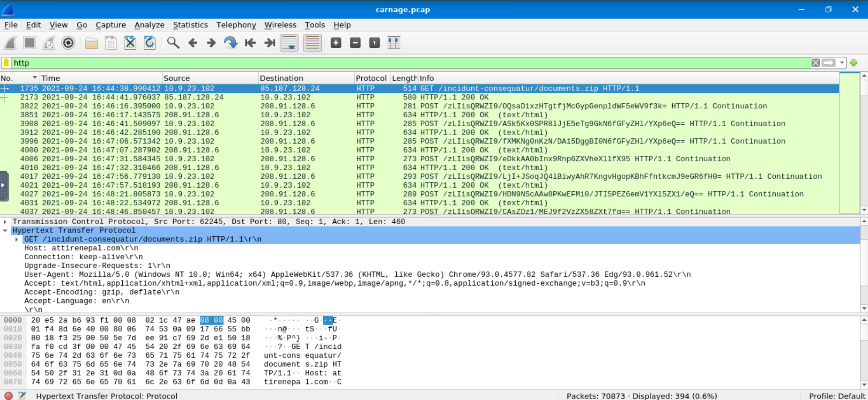Open the Tools menu
This screenshot has width=868, height=400.
pyautogui.click(x=315, y=25)
